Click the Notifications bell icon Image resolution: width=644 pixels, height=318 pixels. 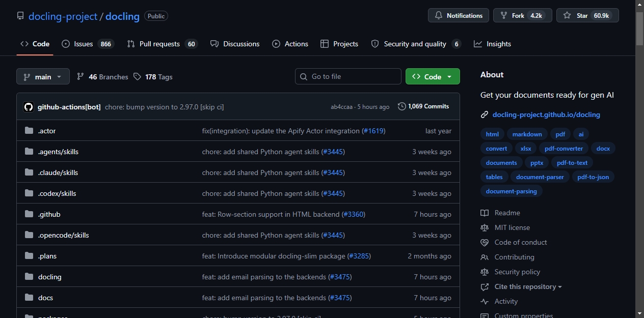point(438,16)
